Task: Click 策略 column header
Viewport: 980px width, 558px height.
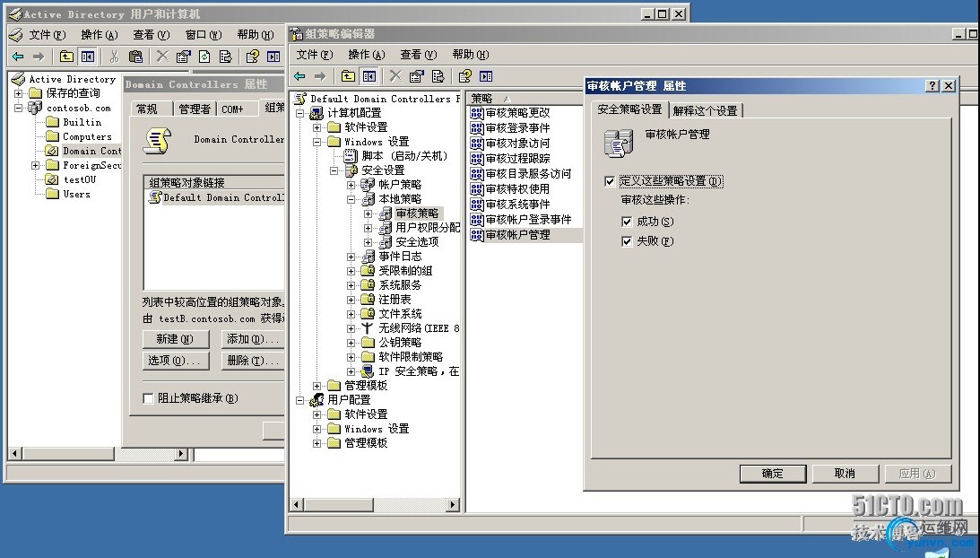Action: [525, 98]
